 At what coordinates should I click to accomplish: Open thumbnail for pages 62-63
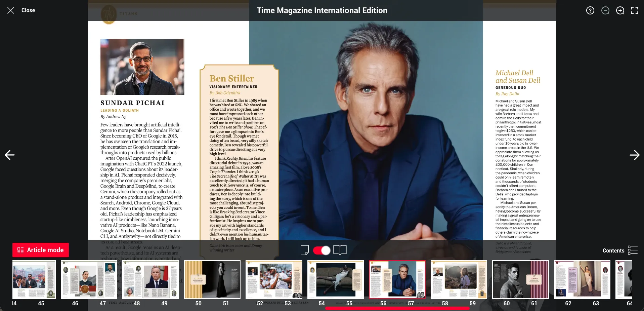[582, 279]
